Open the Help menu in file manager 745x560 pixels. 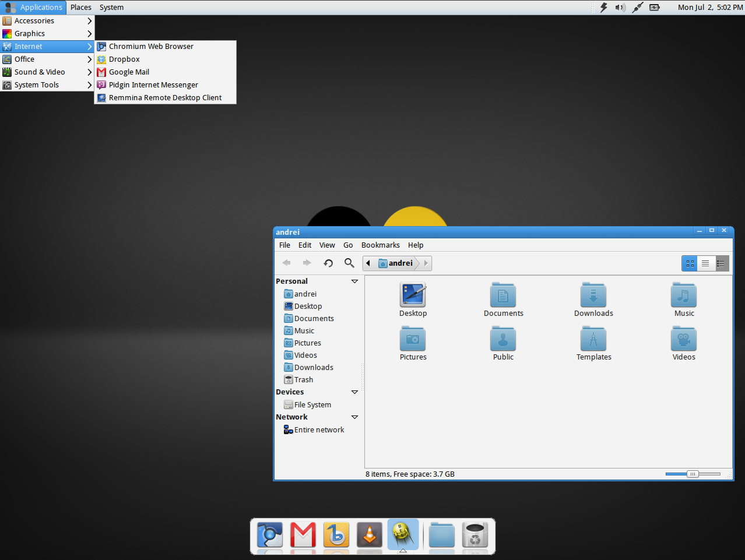(x=416, y=245)
